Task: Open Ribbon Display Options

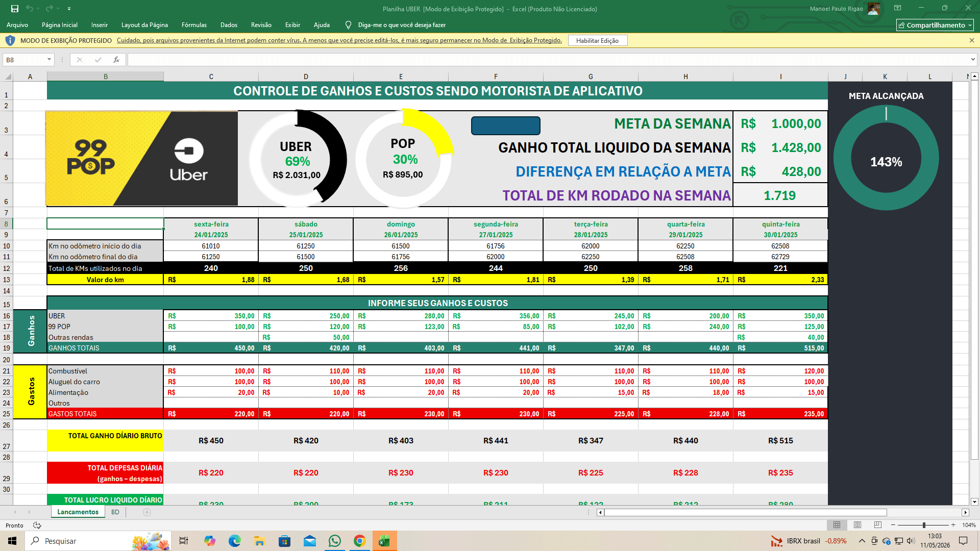Action: 897,8
